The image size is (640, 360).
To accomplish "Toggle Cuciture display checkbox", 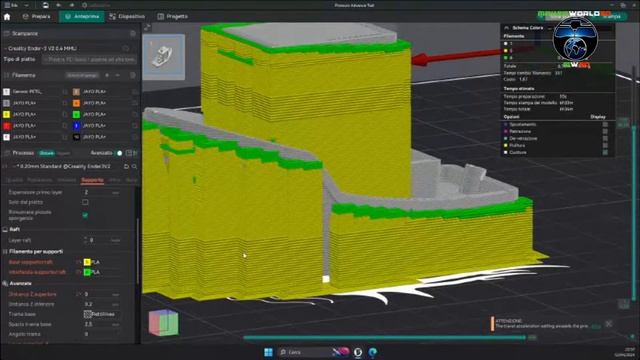I will click(x=605, y=152).
